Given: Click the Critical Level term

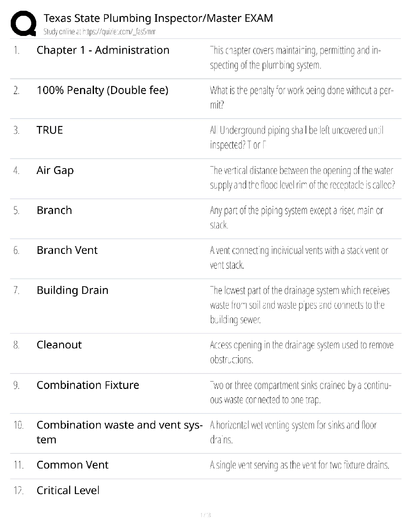Looking at the screenshot, I should 68,490.
